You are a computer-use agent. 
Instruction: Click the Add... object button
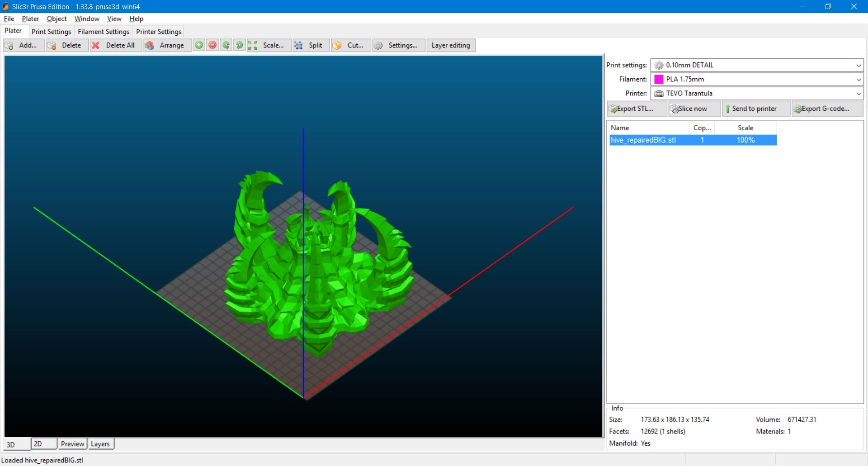tap(24, 45)
